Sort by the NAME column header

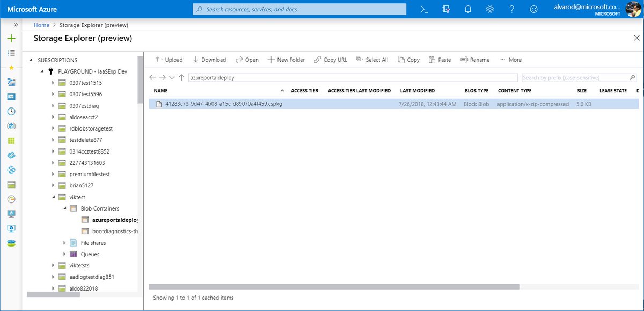click(x=161, y=91)
